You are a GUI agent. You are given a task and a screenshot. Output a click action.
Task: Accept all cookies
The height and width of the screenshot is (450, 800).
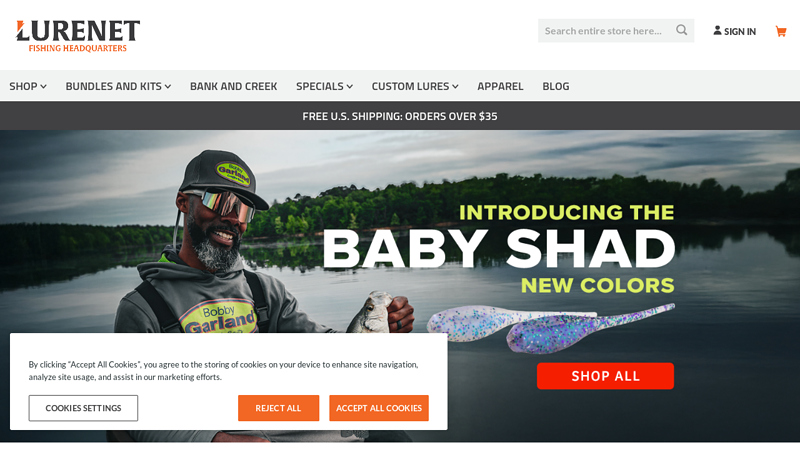point(379,408)
